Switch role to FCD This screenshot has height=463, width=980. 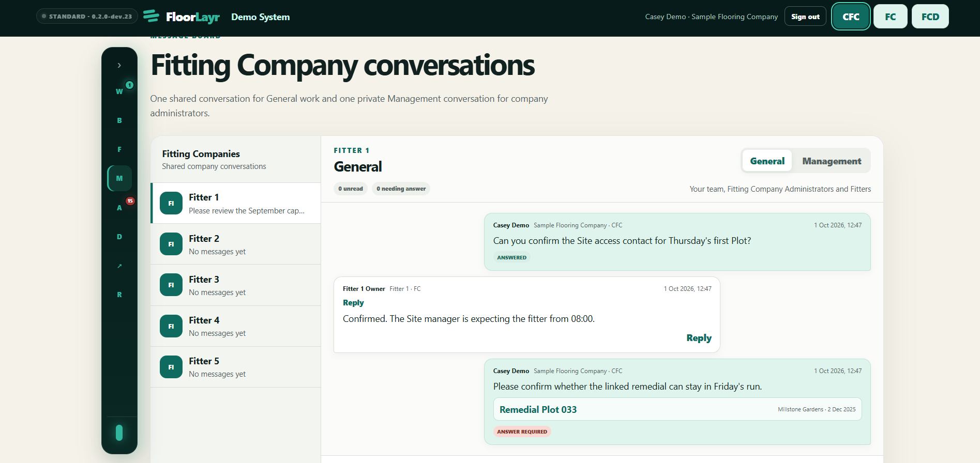(x=930, y=17)
